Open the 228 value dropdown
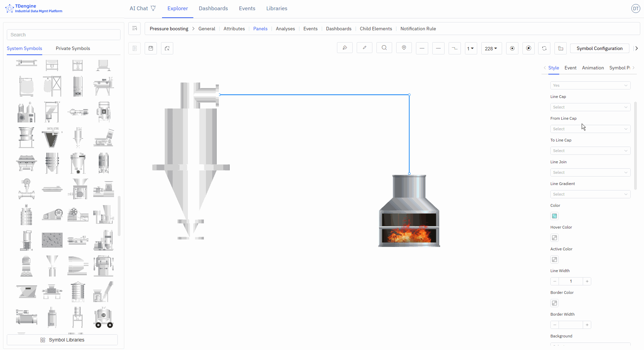This screenshot has height=350, width=644. tap(491, 48)
